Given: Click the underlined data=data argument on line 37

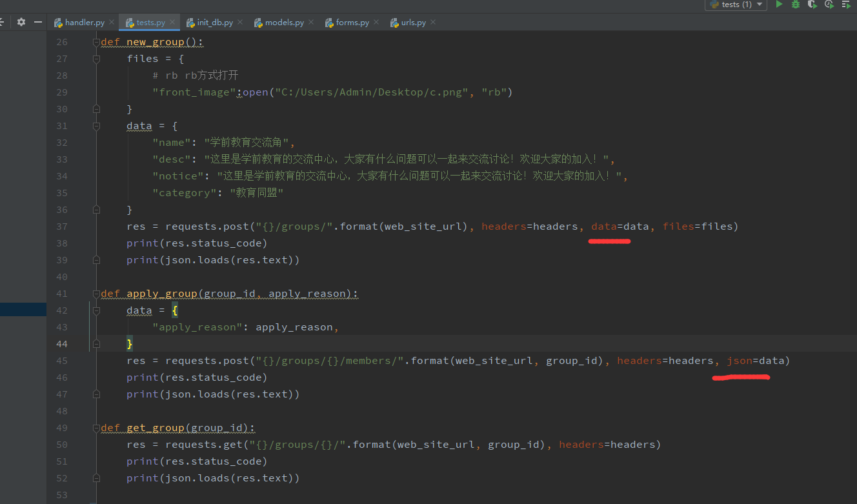Looking at the screenshot, I should (620, 227).
